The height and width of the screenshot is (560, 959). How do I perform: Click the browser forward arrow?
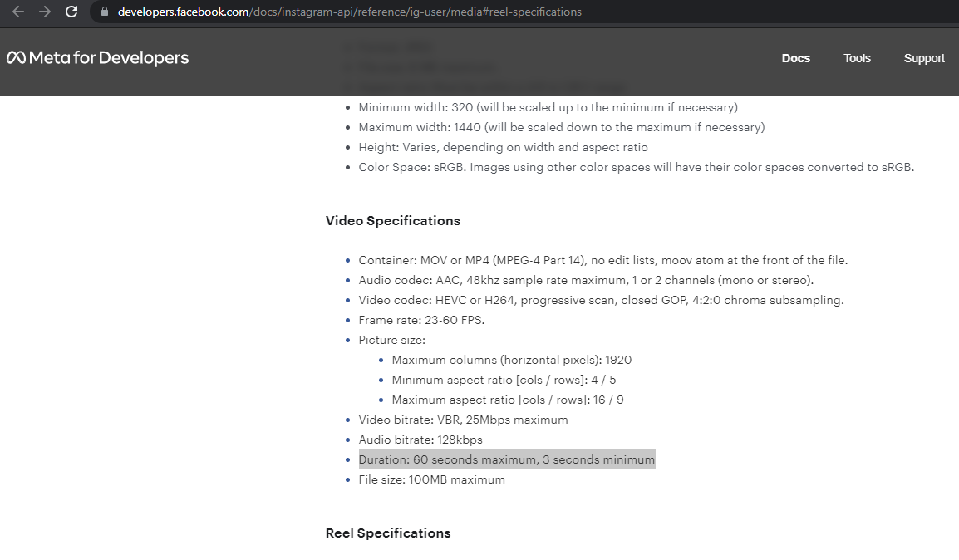pos(45,12)
